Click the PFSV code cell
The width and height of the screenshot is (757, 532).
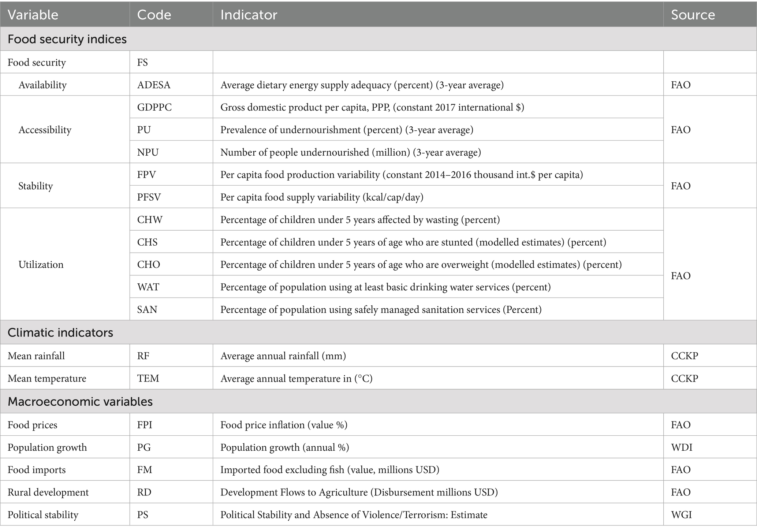pos(149,197)
